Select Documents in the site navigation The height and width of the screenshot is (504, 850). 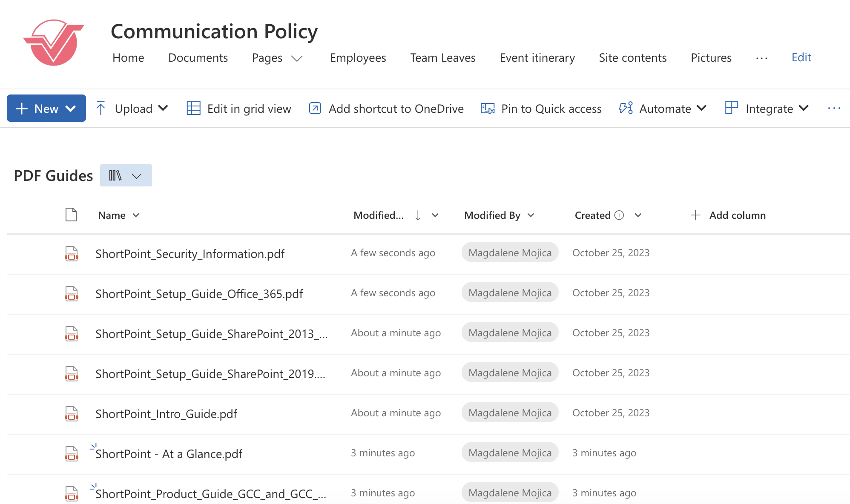tap(198, 58)
